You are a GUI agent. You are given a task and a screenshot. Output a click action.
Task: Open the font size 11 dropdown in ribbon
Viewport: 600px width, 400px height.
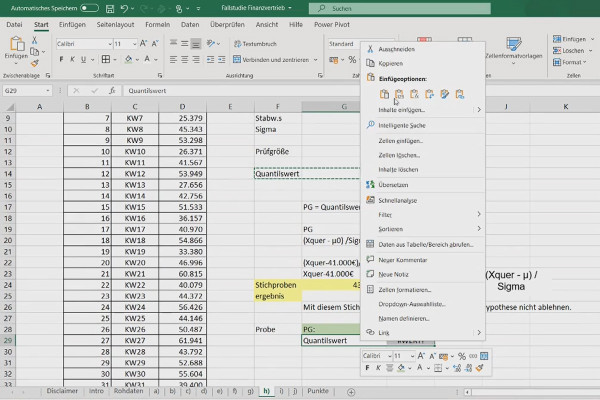click(134, 44)
